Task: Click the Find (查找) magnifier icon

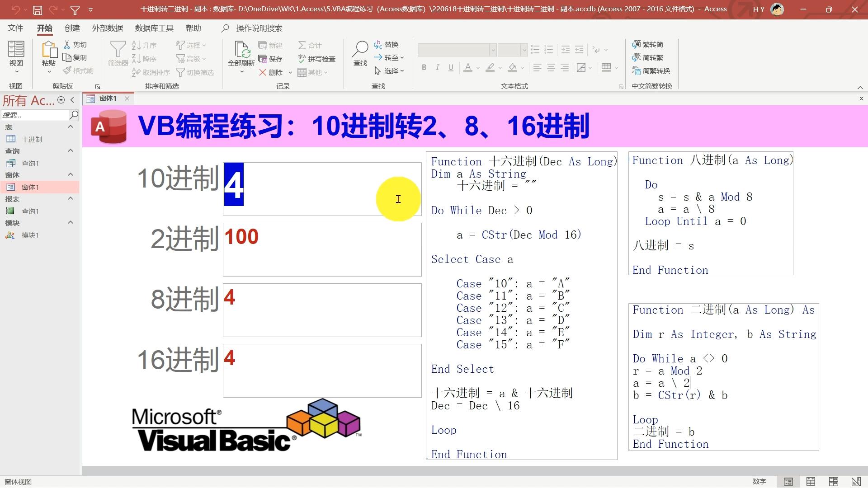Action: (x=360, y=49)
